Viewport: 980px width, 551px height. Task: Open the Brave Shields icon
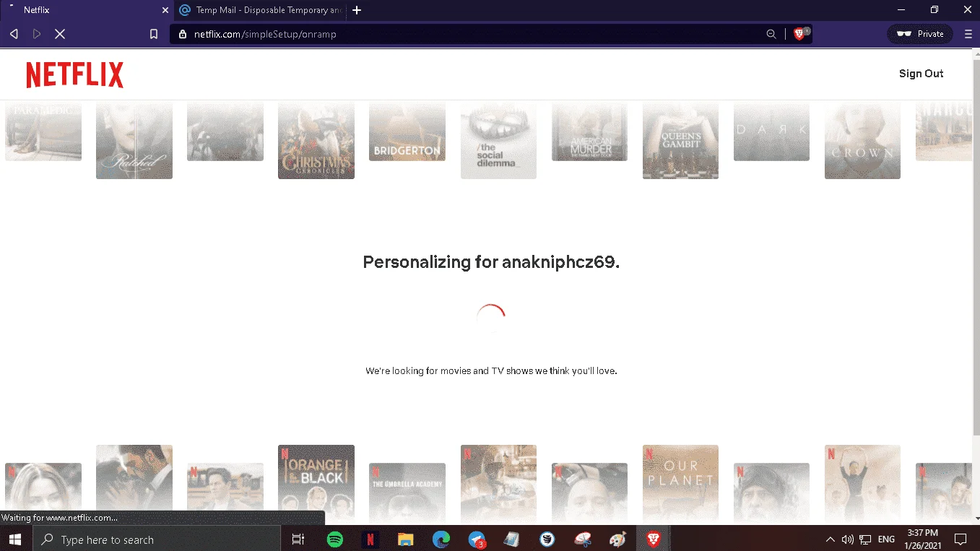799,34
